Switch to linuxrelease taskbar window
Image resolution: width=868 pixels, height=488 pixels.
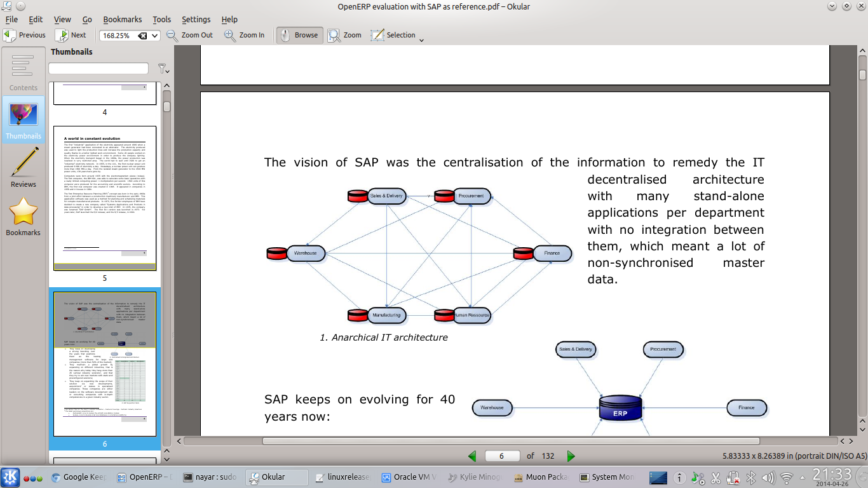click(342, 477)
